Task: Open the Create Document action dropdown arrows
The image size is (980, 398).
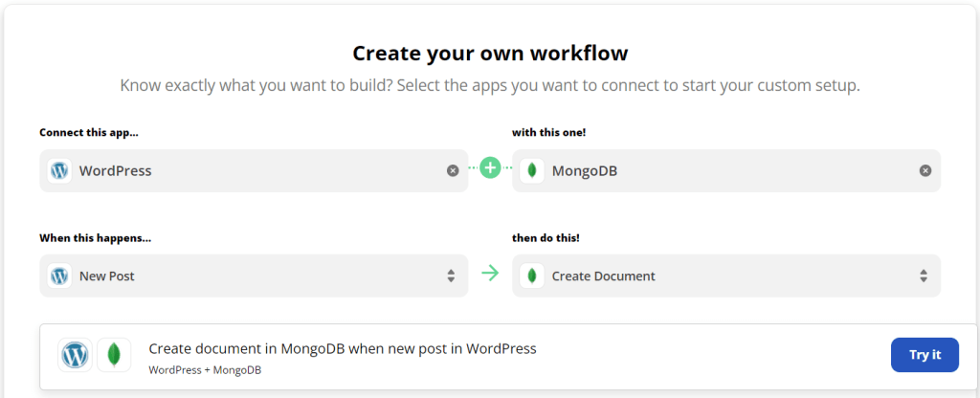Action: pos(924,276)
